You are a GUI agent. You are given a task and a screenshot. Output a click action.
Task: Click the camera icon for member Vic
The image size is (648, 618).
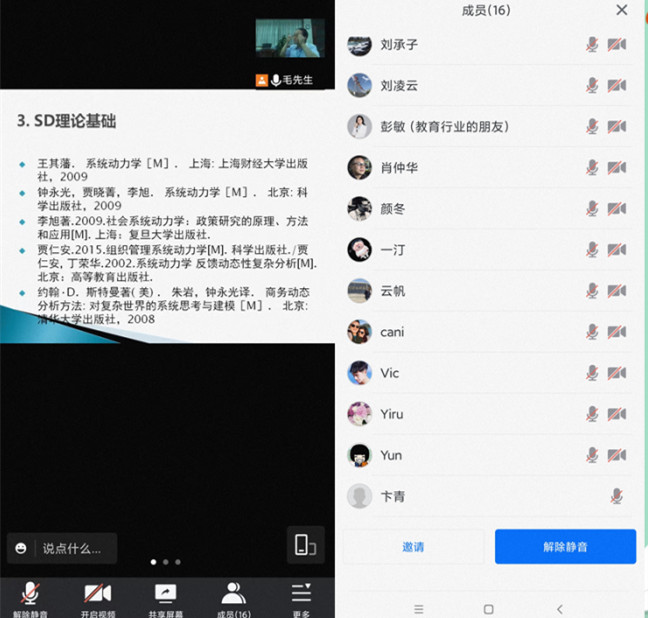coord(617,373)
